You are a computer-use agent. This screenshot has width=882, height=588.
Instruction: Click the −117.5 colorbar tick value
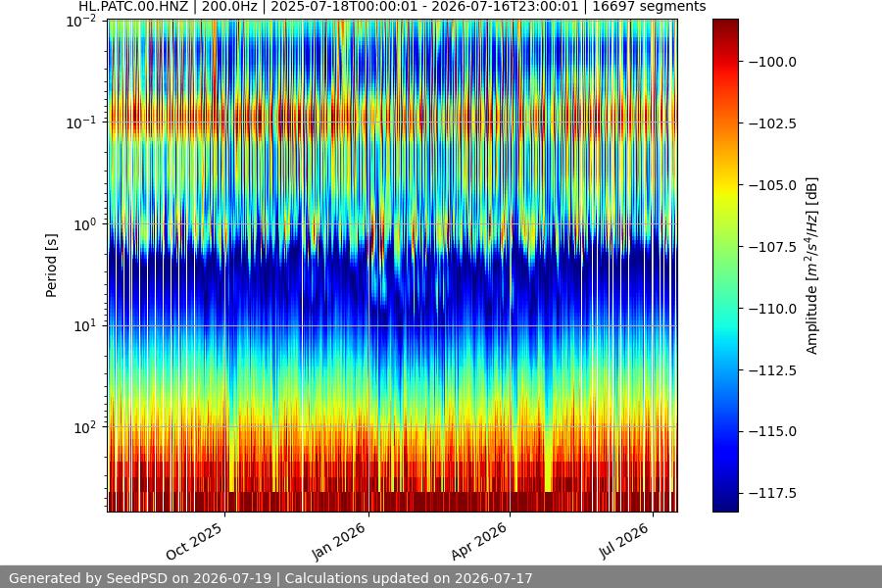coord(773,494)
